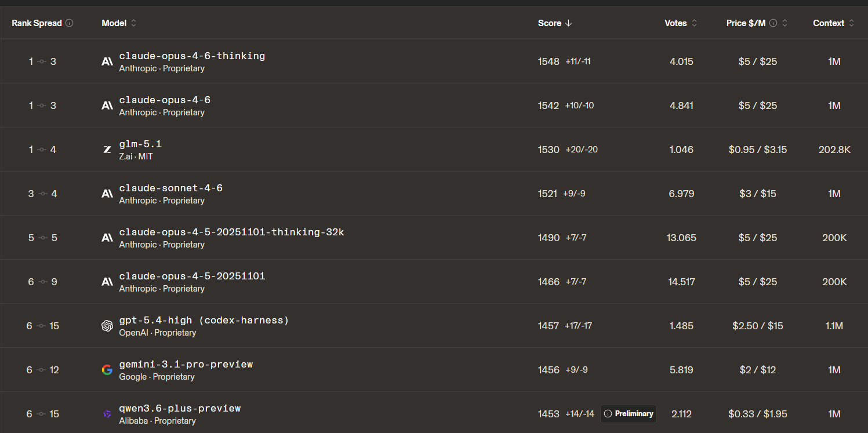Sort the table by Price column arrows
The width and height of the screenshot is (868, 433).
click(x=785, y=23)
